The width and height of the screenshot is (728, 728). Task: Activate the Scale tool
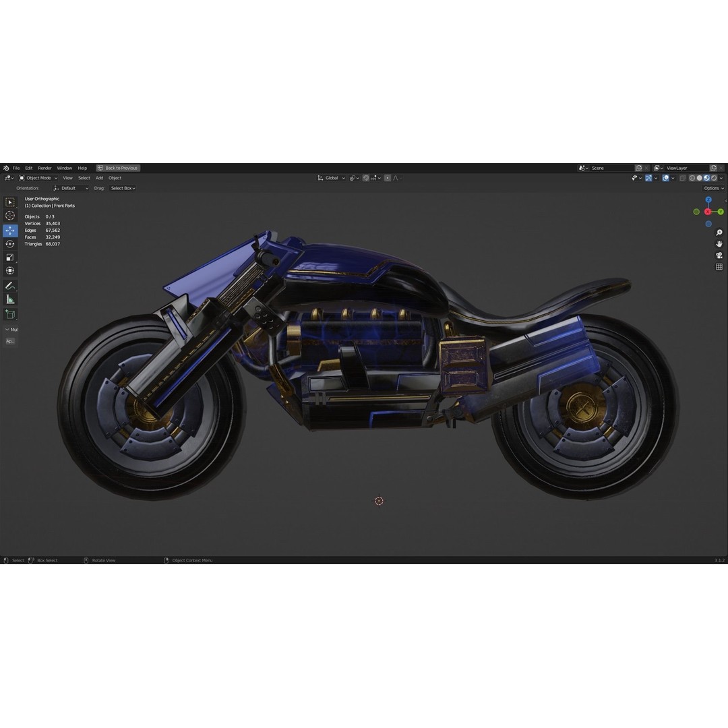9,257
